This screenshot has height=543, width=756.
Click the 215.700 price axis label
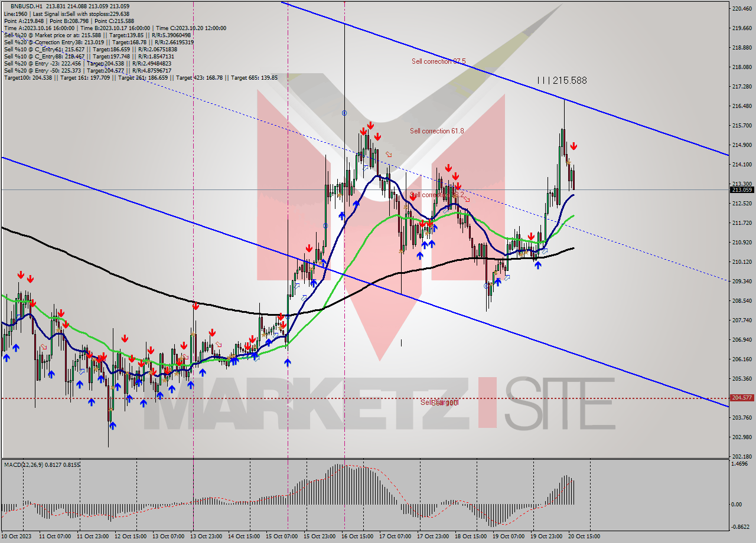point(742,126)
